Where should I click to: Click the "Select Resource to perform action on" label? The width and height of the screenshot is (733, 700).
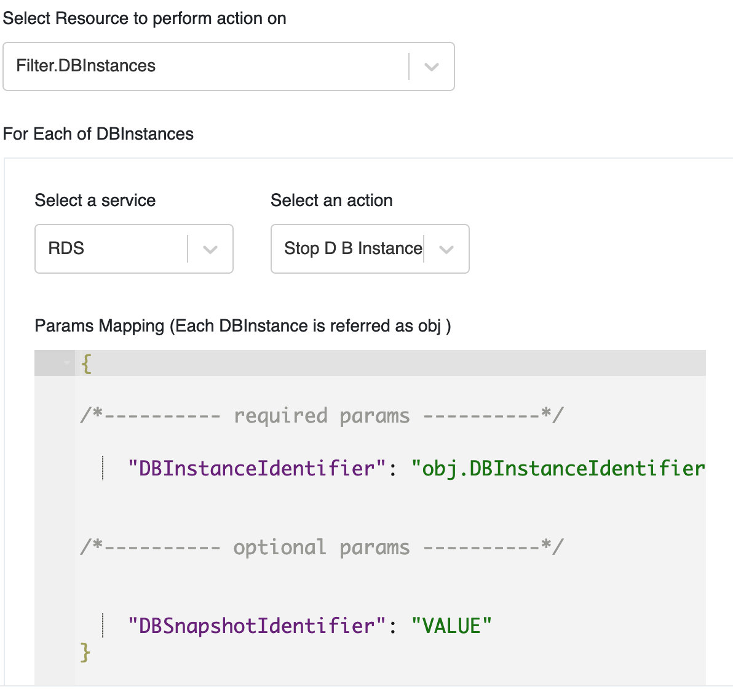coord(145,18)
